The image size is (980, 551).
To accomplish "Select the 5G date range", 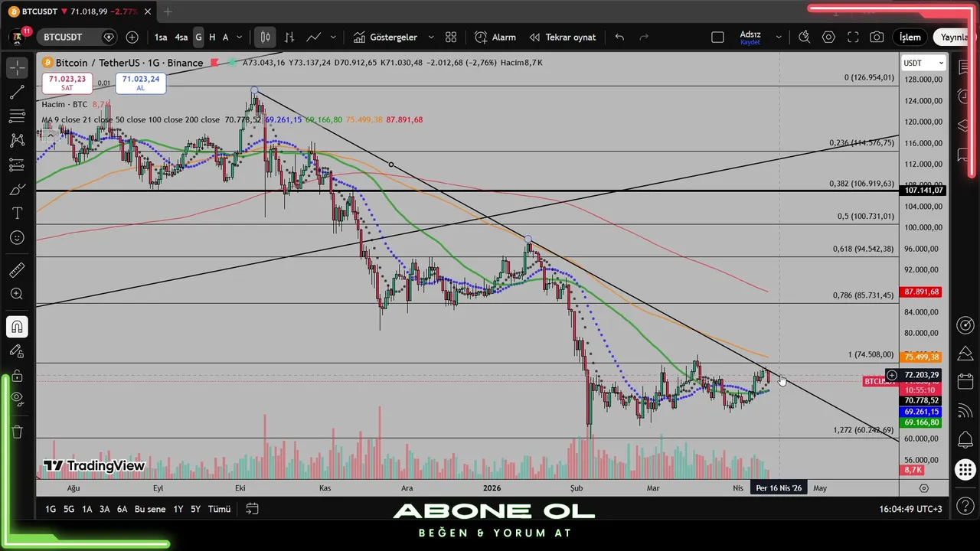I will coord(69,509).
